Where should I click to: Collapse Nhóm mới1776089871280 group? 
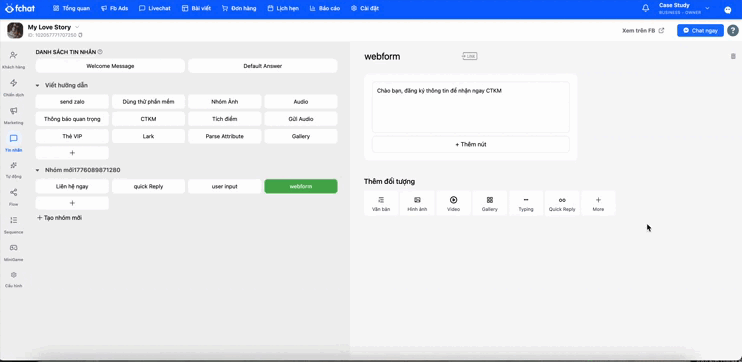click(37, 170)
